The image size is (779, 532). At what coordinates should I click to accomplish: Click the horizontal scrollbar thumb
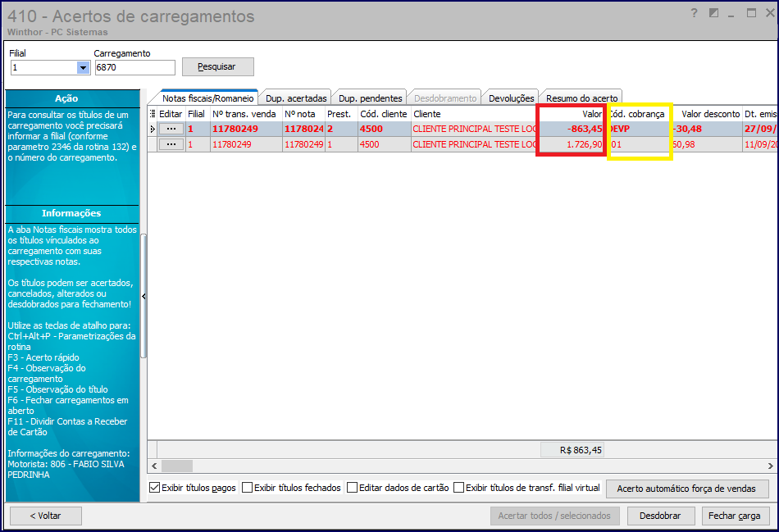(x=177, y=466)
